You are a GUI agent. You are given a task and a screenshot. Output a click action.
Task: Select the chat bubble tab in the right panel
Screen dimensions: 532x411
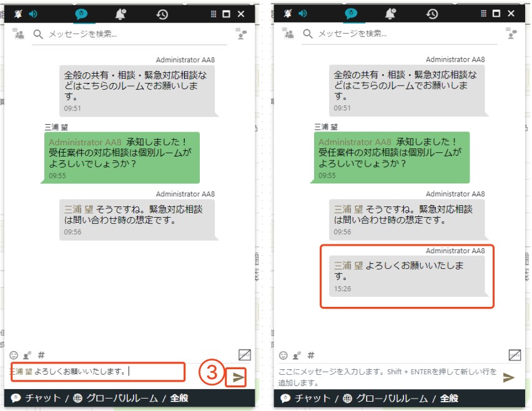[x=350, y=13]
